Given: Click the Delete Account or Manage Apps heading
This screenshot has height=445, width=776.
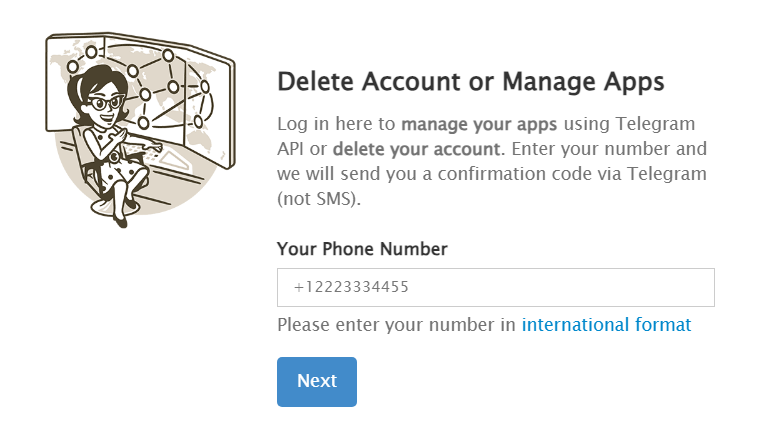Looking at the screenshot, I should click(470, 82).
